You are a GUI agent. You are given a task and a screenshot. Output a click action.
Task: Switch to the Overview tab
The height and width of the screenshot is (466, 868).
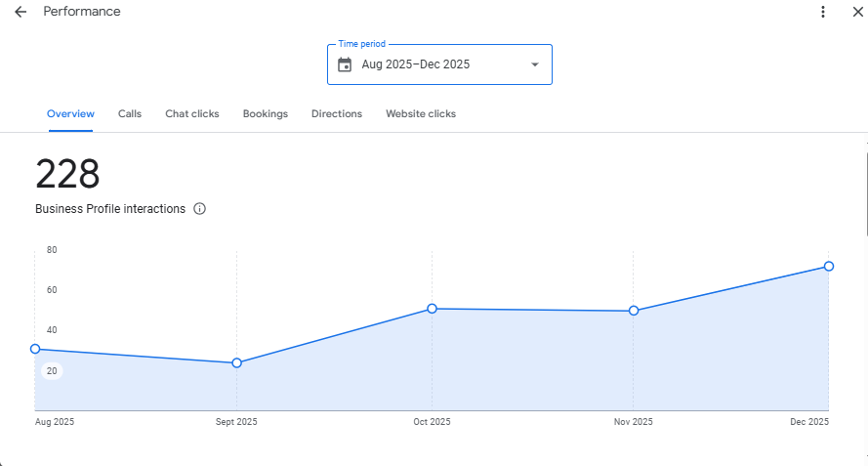(70, 113)
